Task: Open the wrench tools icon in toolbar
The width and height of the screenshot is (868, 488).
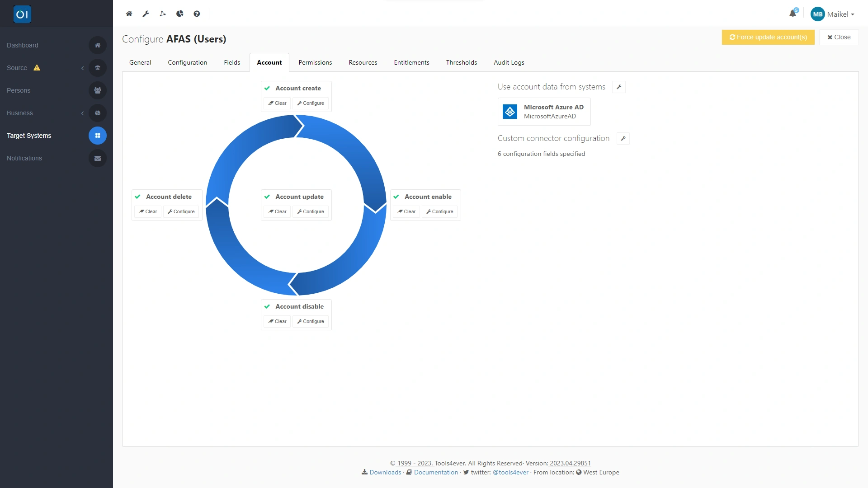Action: tap(146, 14)
